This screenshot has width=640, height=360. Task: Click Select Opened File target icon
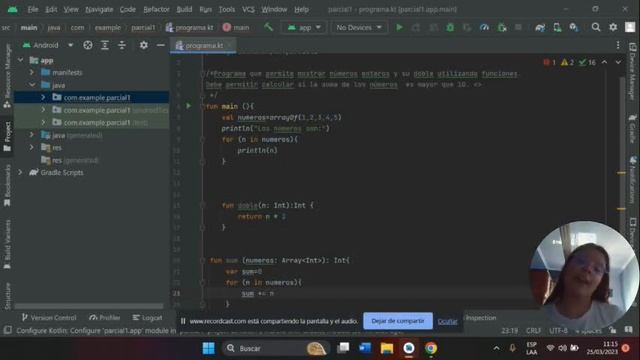point(87,45)
